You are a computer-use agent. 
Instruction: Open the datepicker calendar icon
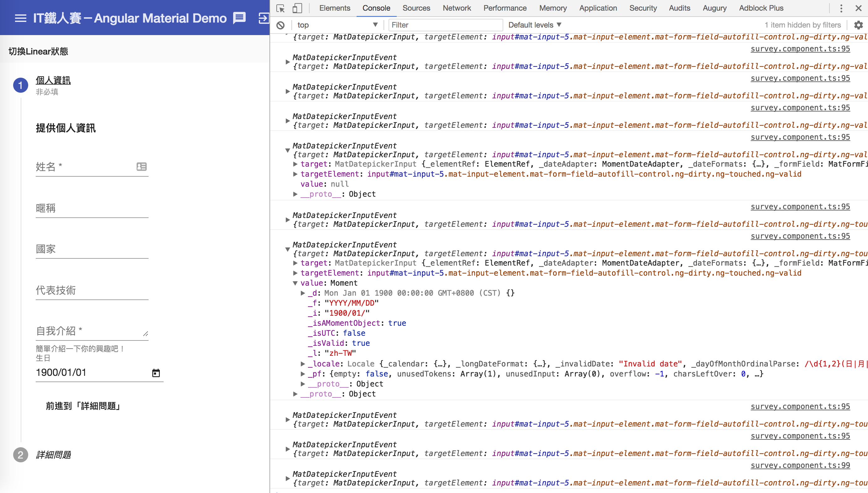(156, 373)
